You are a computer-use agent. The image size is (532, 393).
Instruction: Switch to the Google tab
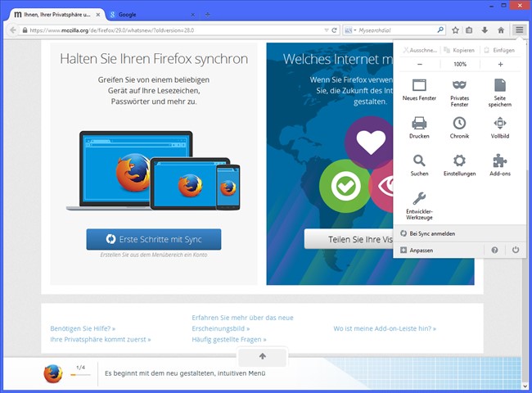(151, 15)
